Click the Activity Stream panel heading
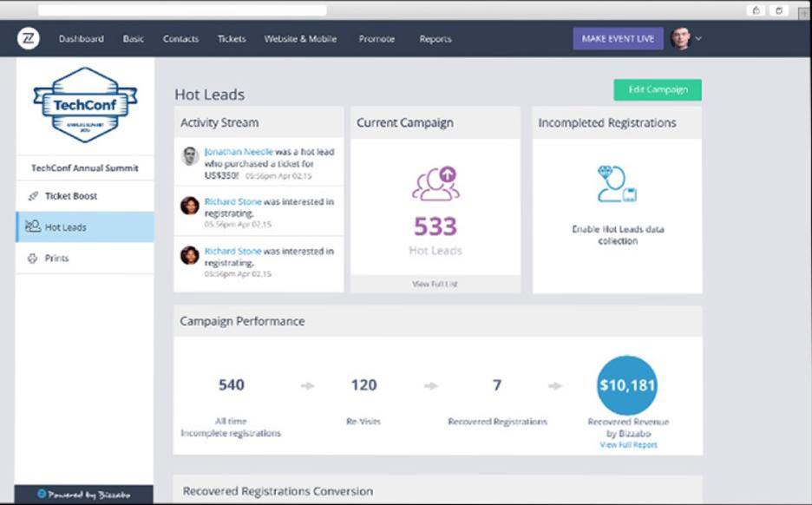The image size is (812, 505). click(x=219, y=122)
